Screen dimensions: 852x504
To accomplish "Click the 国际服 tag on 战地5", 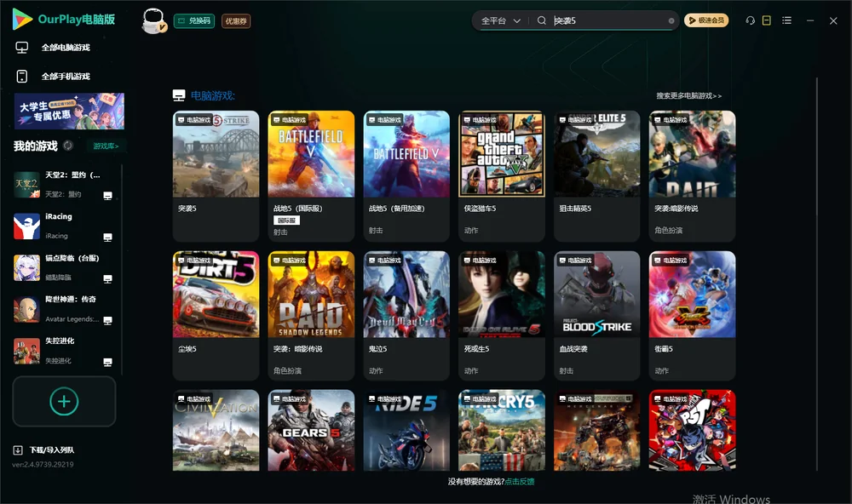I will pos(286,220).
